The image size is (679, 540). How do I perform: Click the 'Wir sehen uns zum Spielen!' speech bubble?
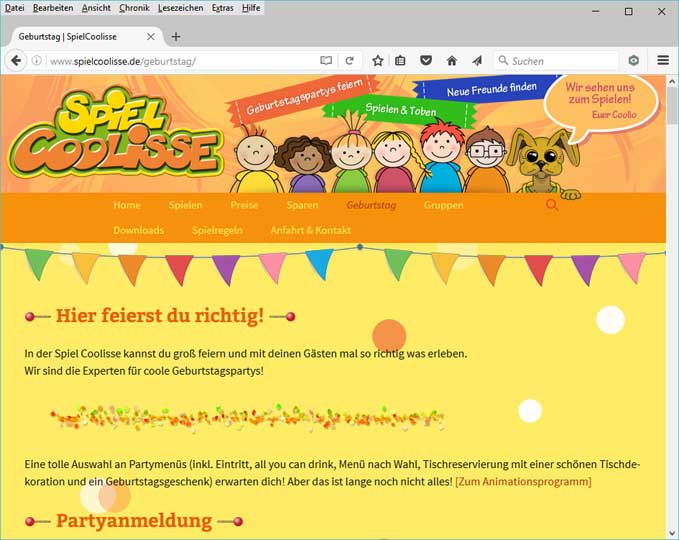click(x=601, y=106)
